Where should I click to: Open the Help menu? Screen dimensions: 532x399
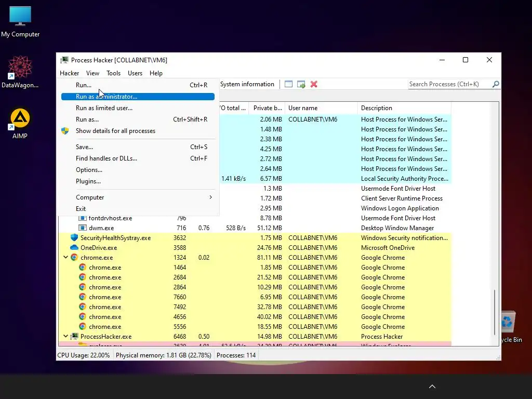tap(156, 73)
